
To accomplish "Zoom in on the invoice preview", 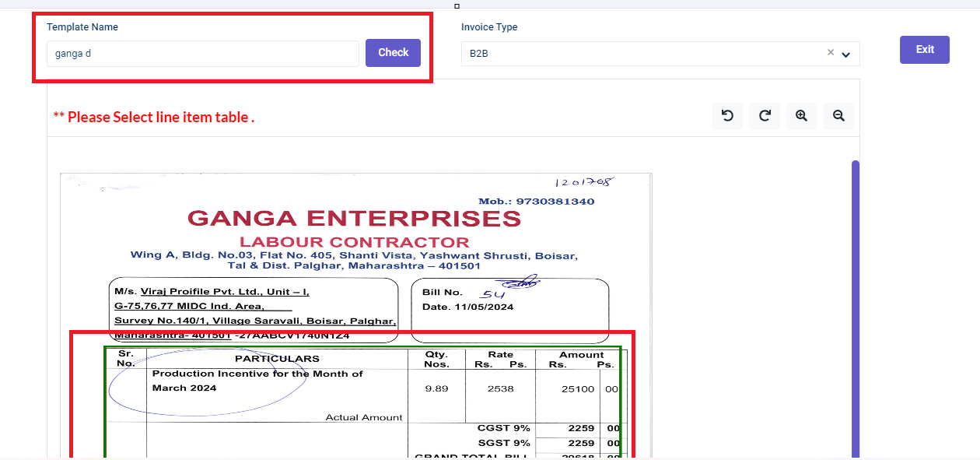I will point(801,116).
